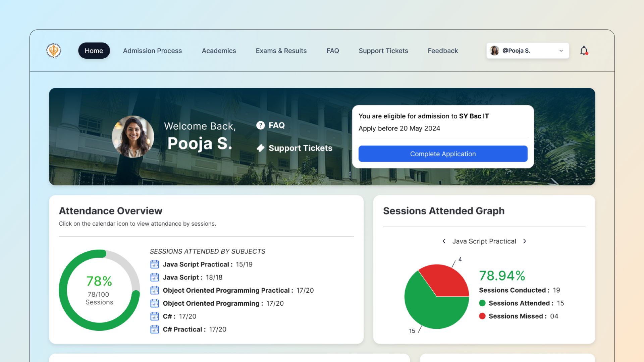Open calendar icon for C# Practical
Image resolution: width=644 pixels, height=362 pixels.
[x=155, y=329]
